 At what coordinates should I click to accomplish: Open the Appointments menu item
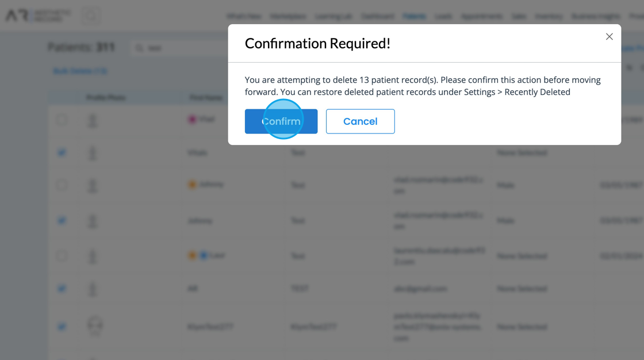[482, 17]
